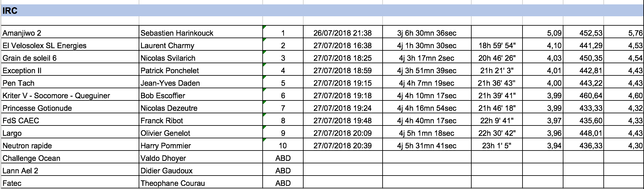Select Neutron rapide's rank 10 cell
Viewport: 644px width, 189px height.
click(x=283, y=146)
